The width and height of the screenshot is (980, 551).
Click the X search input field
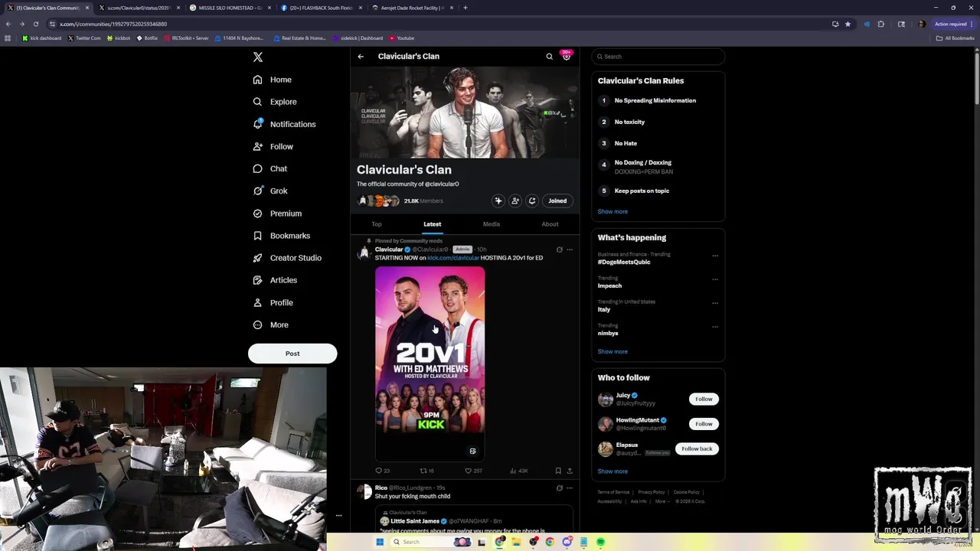658,57
